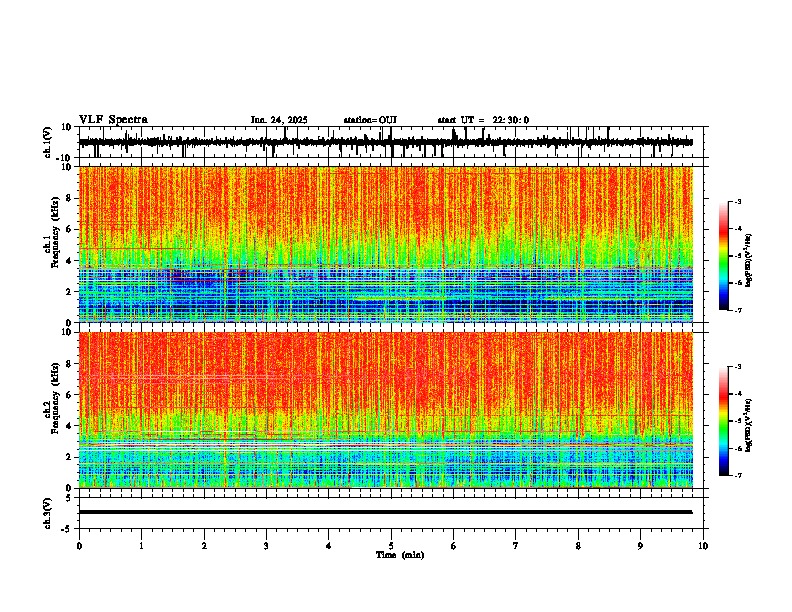This screenshot has width=792, height=612.
Task: Click the 4 minute tick on Time axis
Action: click(x=329, y=546)
